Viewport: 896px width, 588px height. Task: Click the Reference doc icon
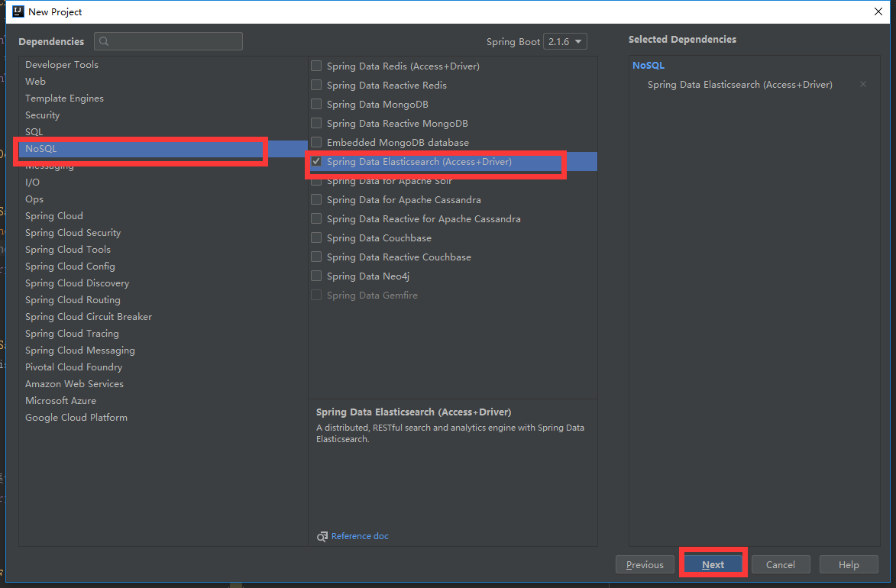pos(322,537)
